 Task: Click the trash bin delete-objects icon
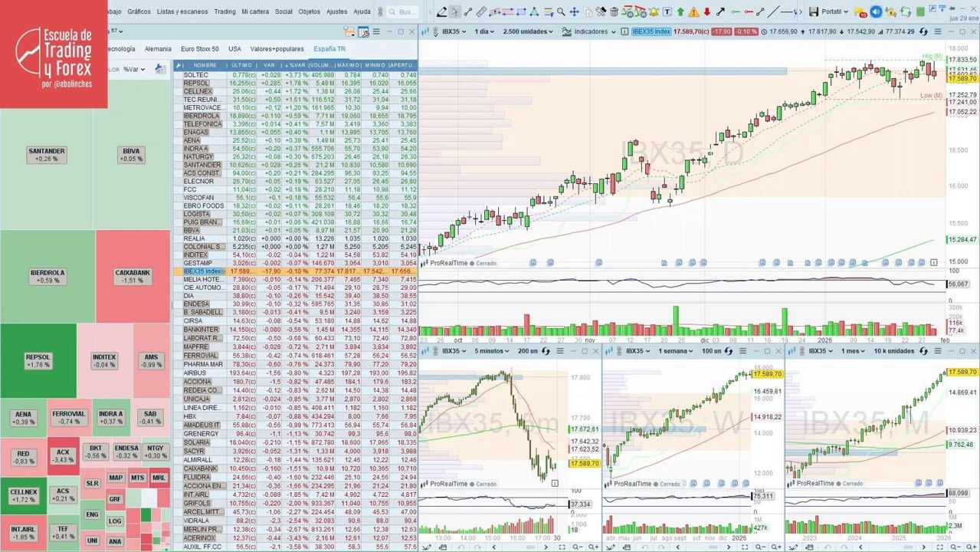tap(615, 11)
